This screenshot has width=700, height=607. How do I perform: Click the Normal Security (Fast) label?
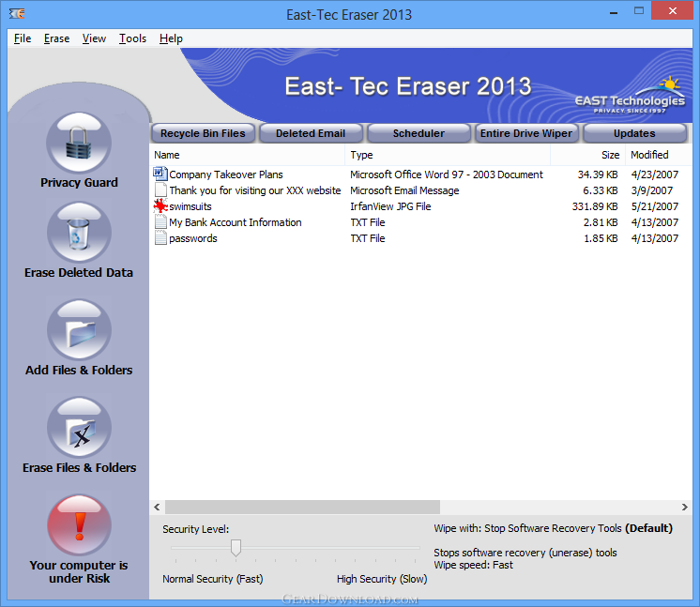(x=212, y=579)
